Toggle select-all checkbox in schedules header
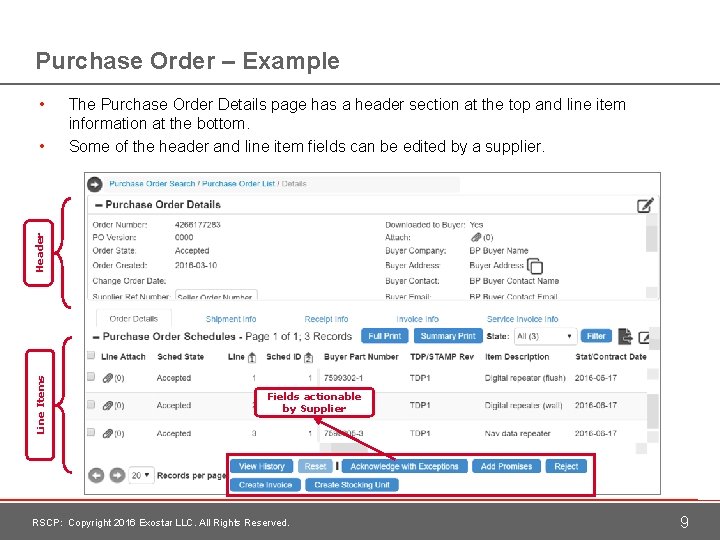Screen dimensions: 720x540 pyautogui.click(x=91, y=355)
